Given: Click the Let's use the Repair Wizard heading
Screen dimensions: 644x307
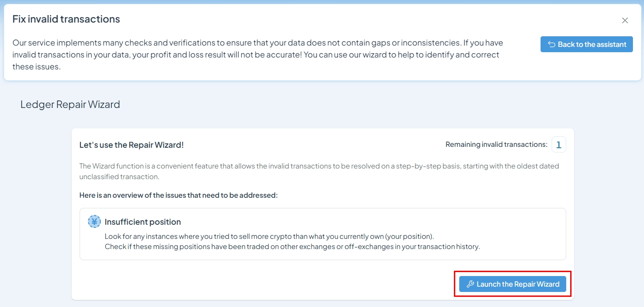Looking at the screenshot, I should (131, 145).
